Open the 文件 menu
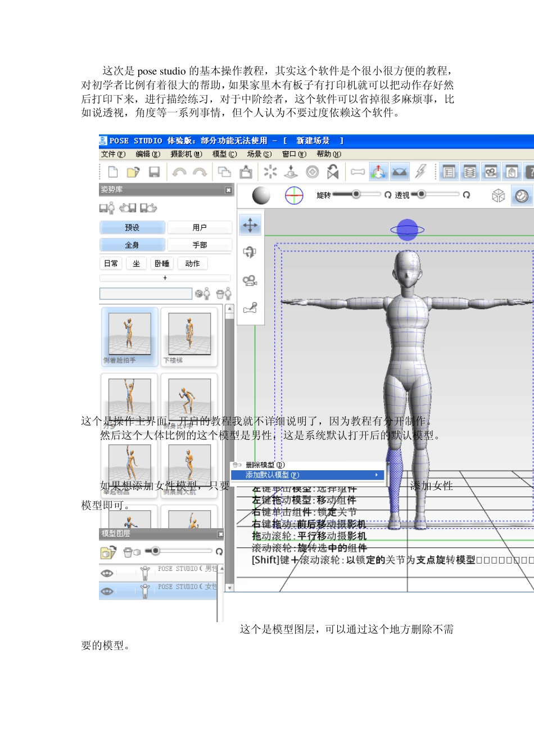The image size is (534, 756). 113,154
